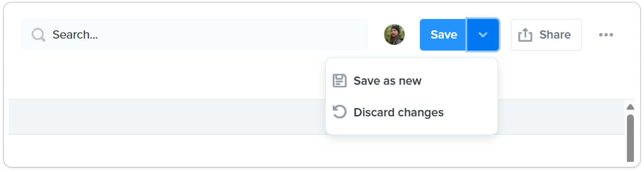
Task: Select the grey header row band
Action: (317, 117)
